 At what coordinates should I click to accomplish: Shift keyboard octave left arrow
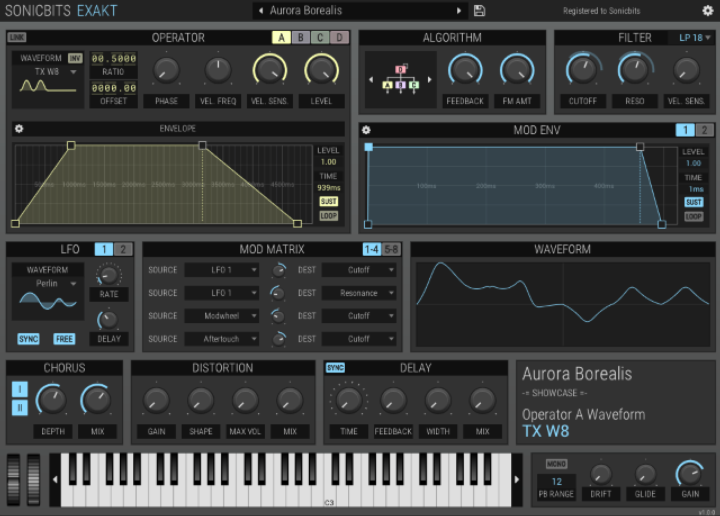55,480
